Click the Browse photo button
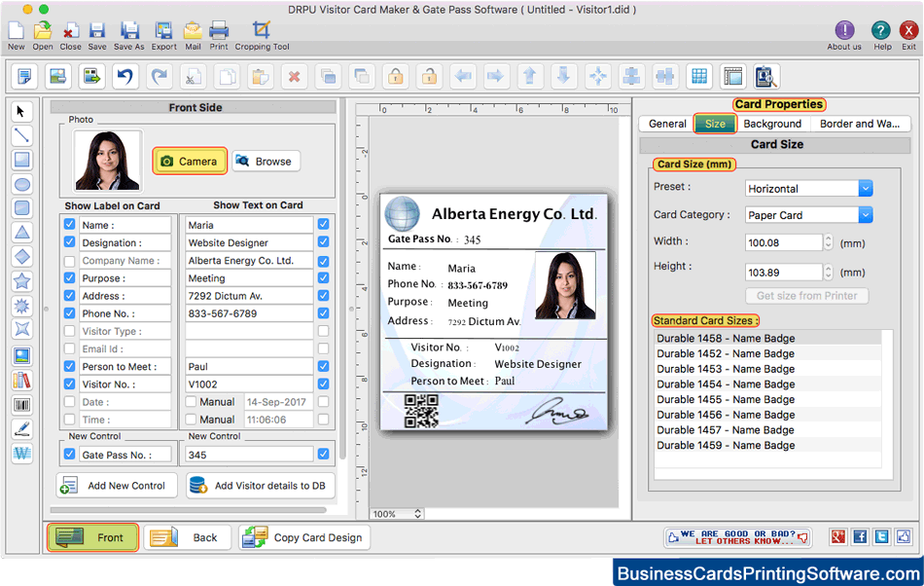This screenshot has height=586, width=924. (266, 161)
